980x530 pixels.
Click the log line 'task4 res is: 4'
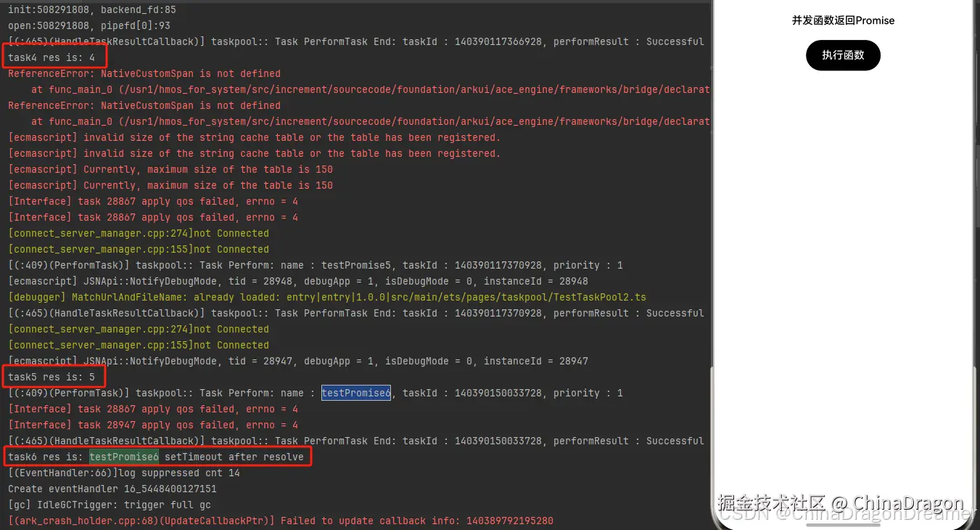52,57
